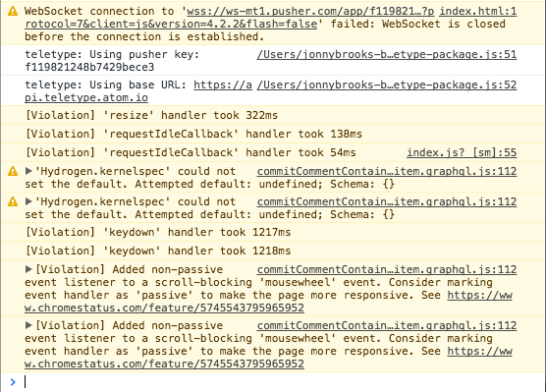Select 'requestIdleCallback' handler took 138ms message
Image resolution: width=546 pixels, height=392 pixels.
point(193,135)
